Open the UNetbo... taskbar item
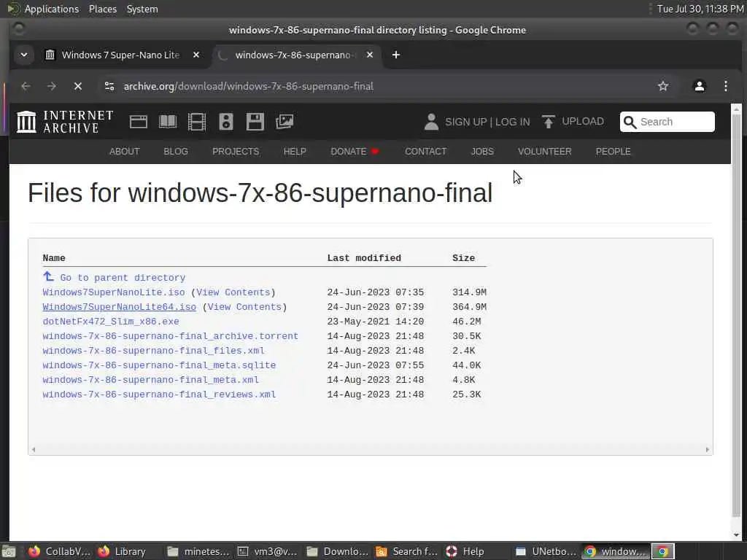747x560 pixels. tap(546, 551)
